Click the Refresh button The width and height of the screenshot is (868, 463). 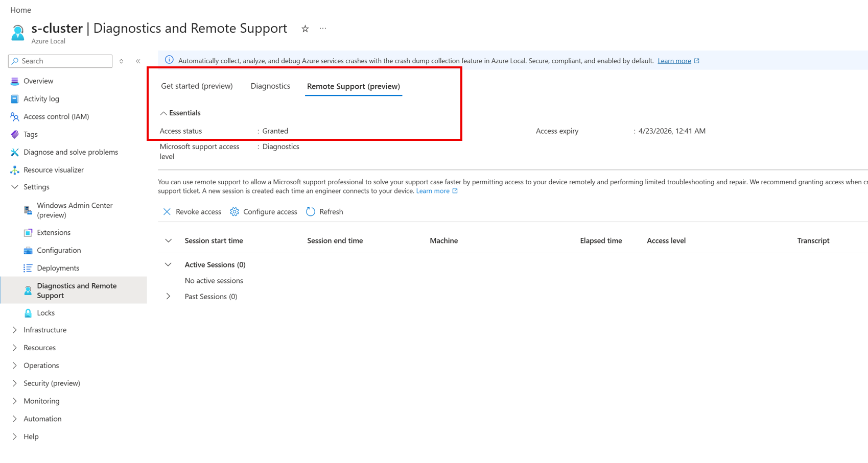click(x=324, y=212)
